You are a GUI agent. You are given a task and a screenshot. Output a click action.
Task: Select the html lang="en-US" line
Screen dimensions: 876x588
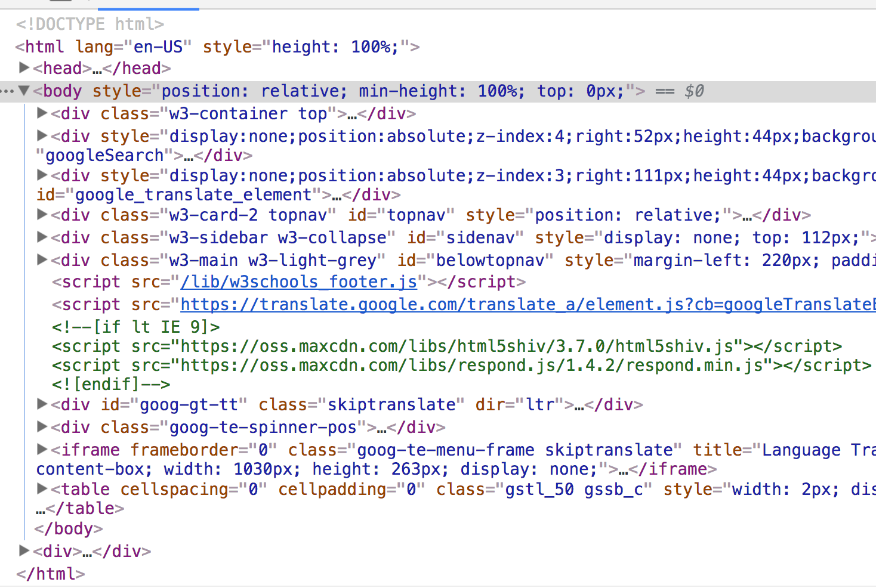point(218,47)
